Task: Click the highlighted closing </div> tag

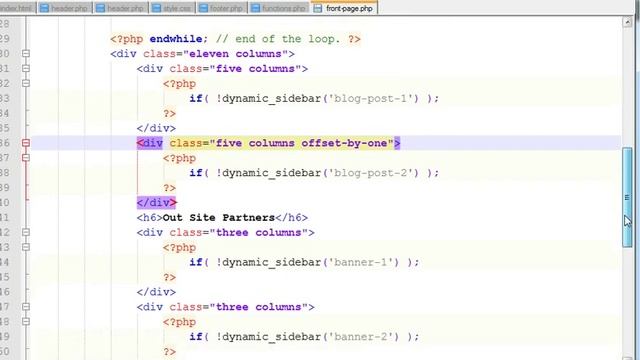Action: tap(156, 202)
